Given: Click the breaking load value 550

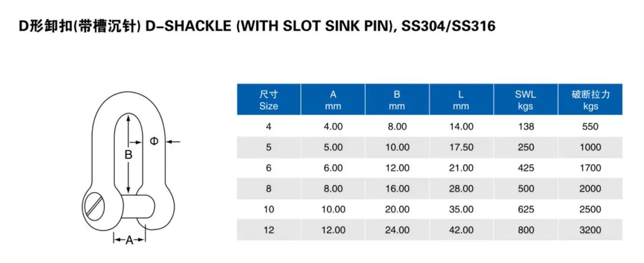Looking at the screenshot, I should coord(590,127).
